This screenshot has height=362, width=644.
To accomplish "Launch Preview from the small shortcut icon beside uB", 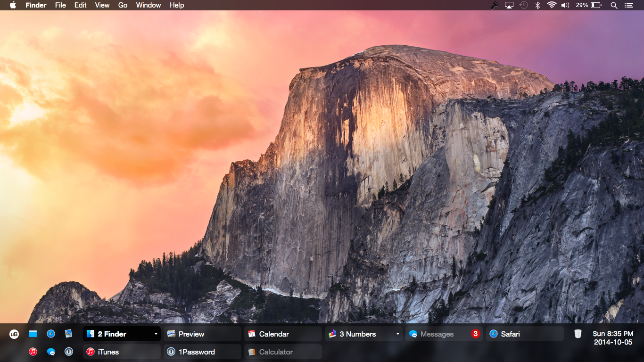I will point(68,334).
